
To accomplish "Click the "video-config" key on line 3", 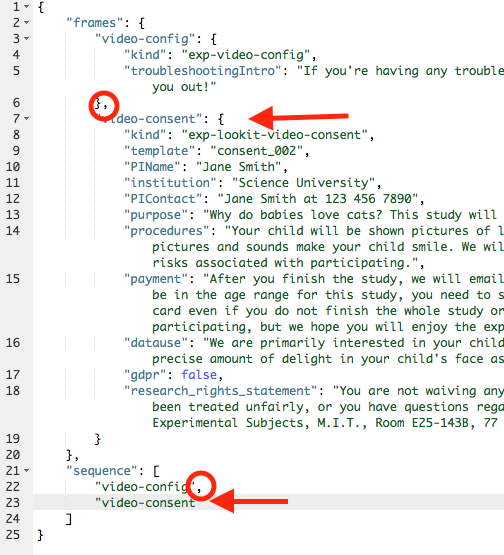I will click(x=145, y=39).
